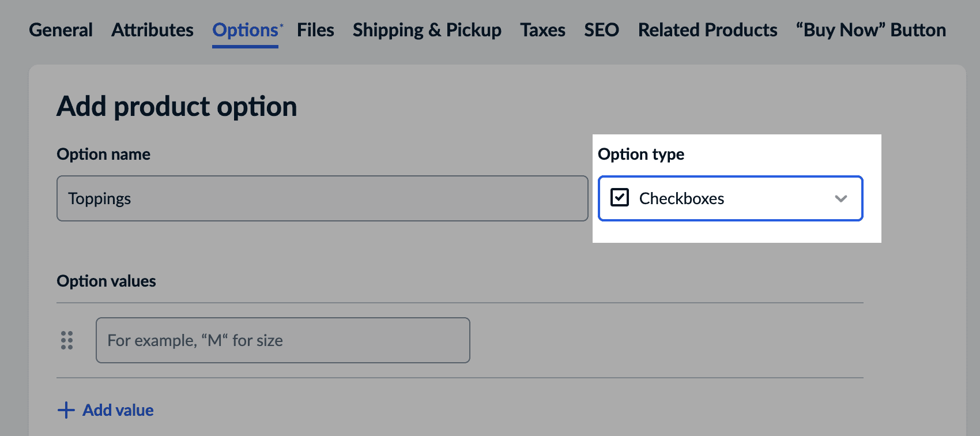Go to the Files tab
The height and width of the screenshot is (436, 980).
[x=315, y=30]
